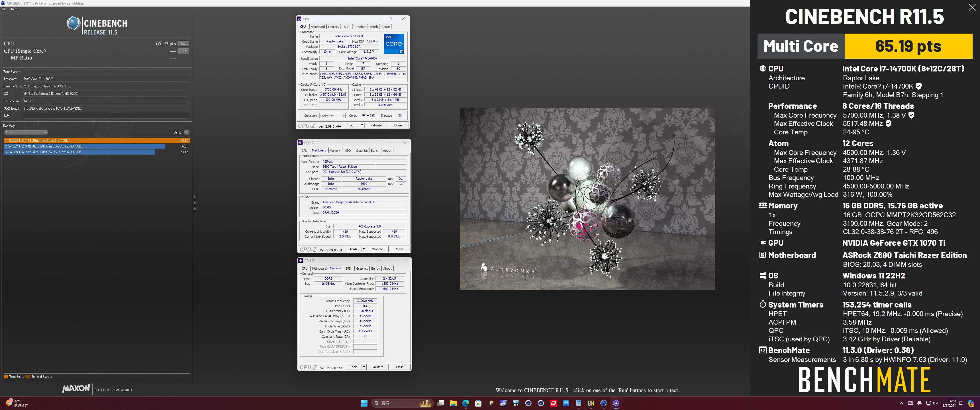Switch to Bench tab in the top CPU-Z window
Image resolution: width=980 pixels, height=410 pixels.
coord(373,27)
